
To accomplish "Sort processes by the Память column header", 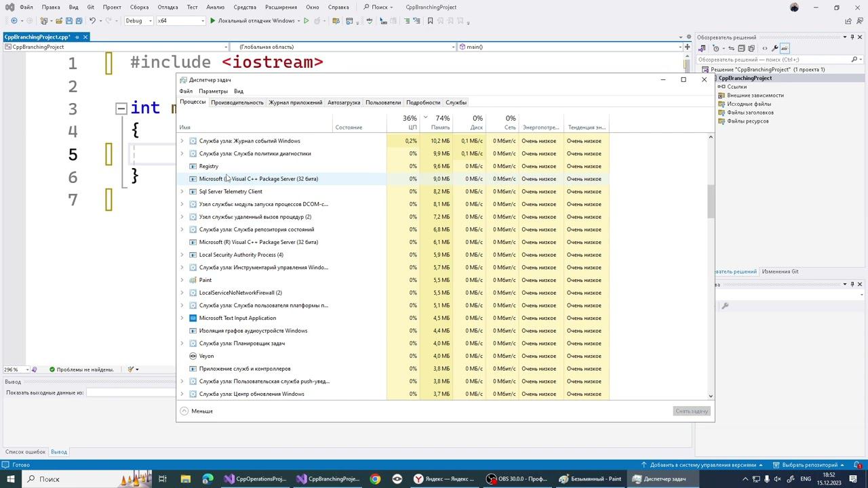I will [x=441, y=123].
